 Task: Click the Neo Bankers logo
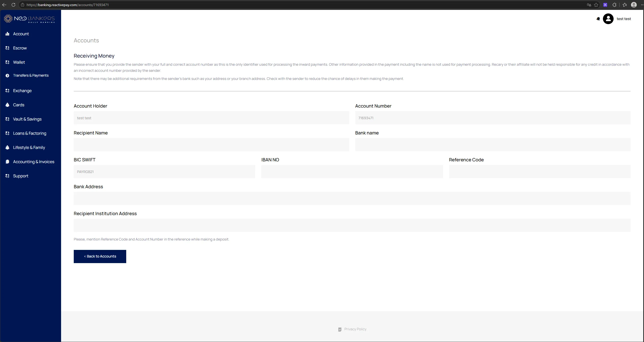pos(29,19)
